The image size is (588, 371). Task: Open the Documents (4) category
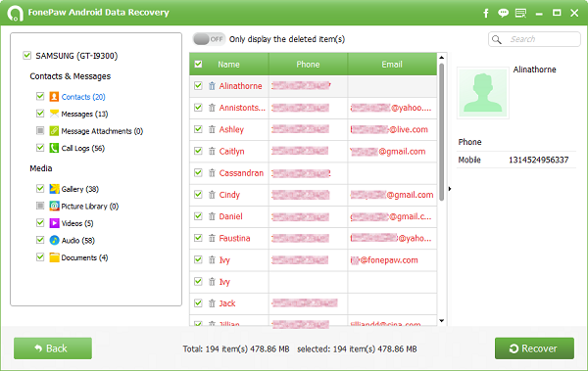click(84, 257)
